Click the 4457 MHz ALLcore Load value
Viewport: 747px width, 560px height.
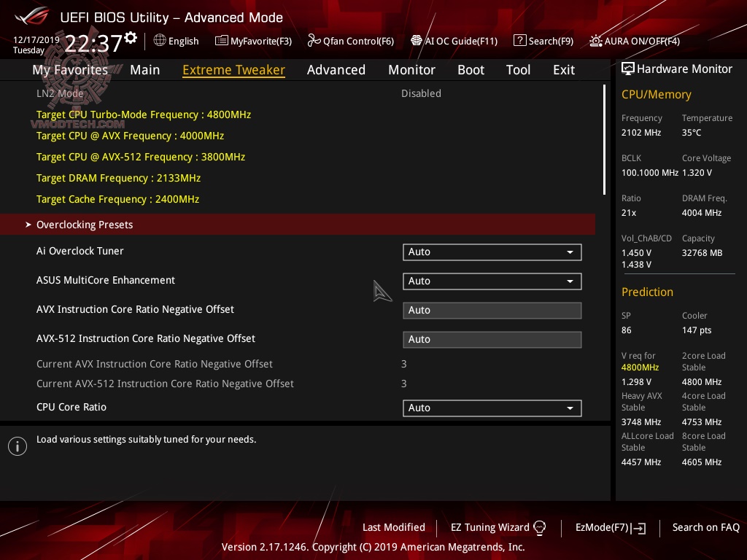[x=640, y=462]
